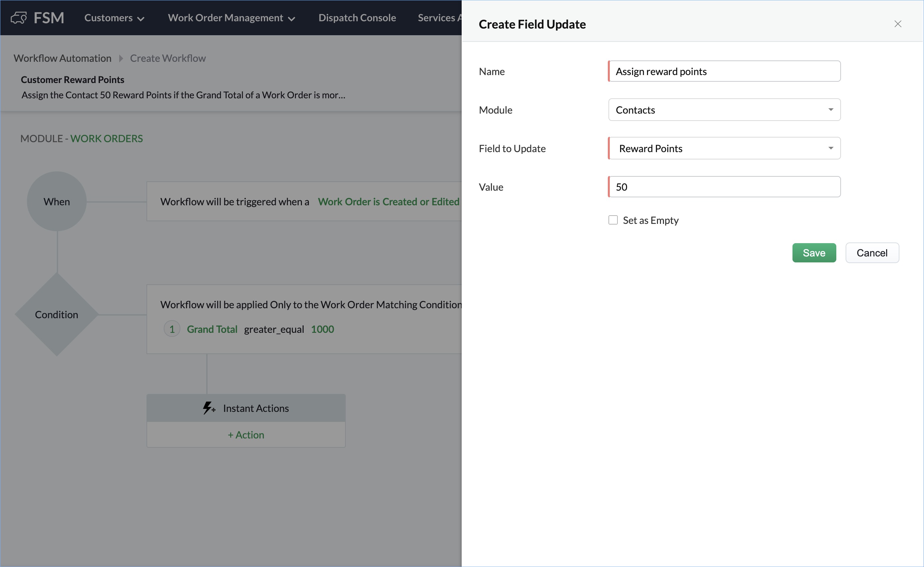924x567 pixels.
Task: Click the When circle node
Action: coord(56,201)
